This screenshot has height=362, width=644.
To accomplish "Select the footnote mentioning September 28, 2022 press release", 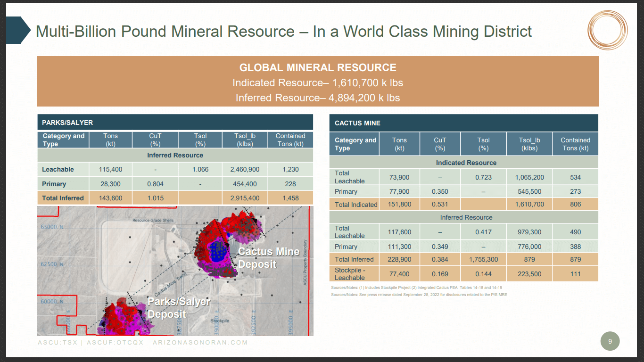I will coord(419,295).
